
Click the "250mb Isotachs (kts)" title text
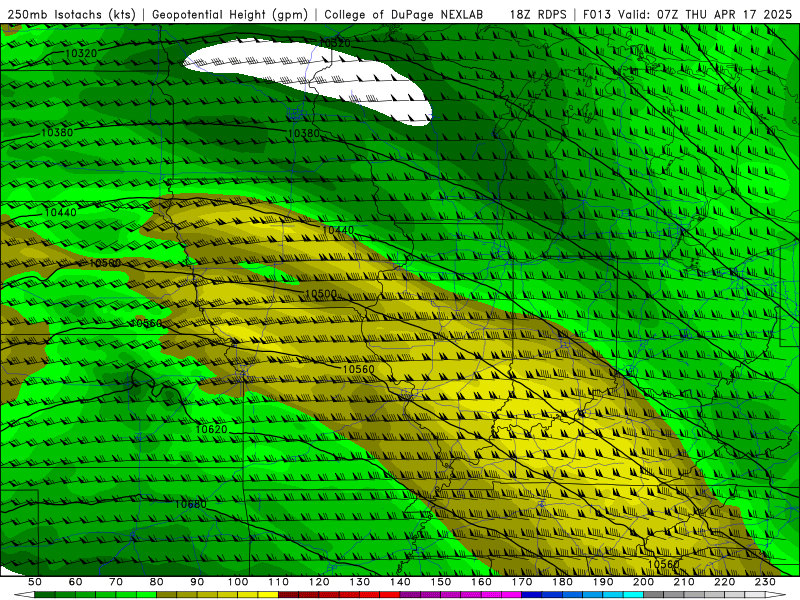point(71,15)
